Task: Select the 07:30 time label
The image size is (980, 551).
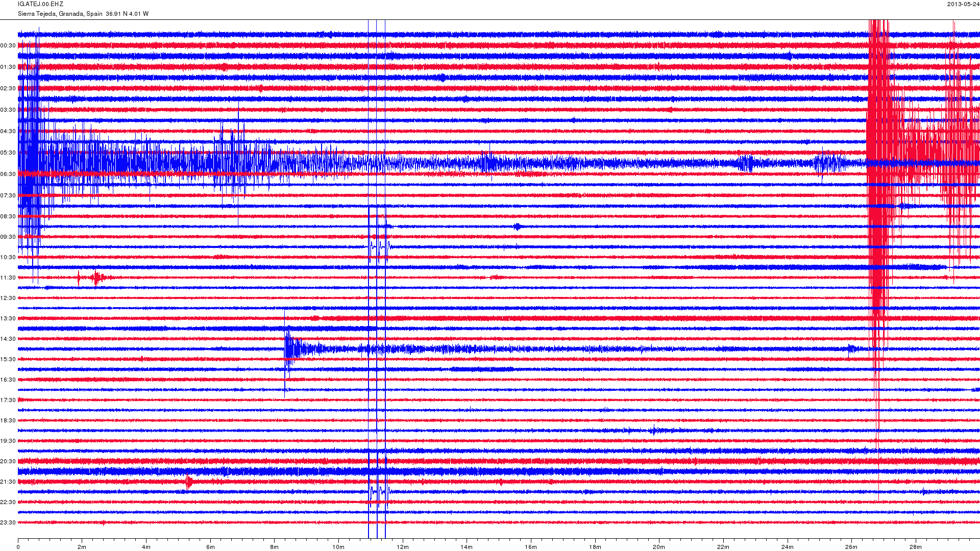Action: pos(8,196)
